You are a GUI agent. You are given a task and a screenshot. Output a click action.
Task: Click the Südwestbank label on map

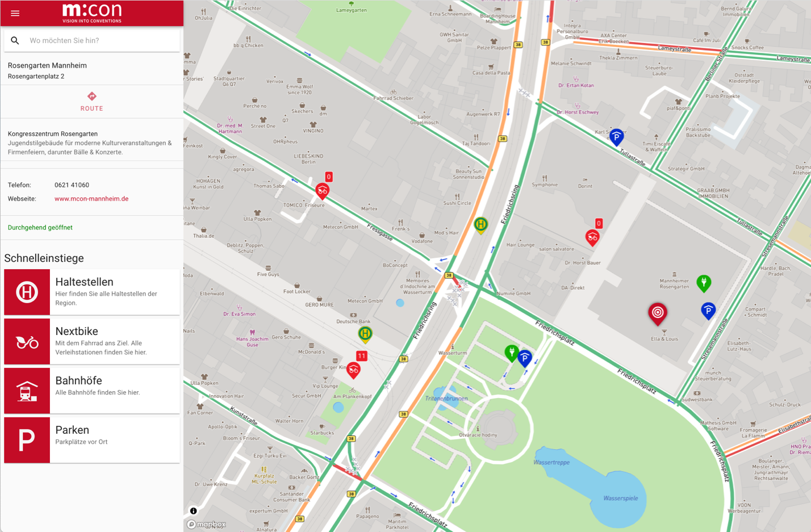pos(697,400)
